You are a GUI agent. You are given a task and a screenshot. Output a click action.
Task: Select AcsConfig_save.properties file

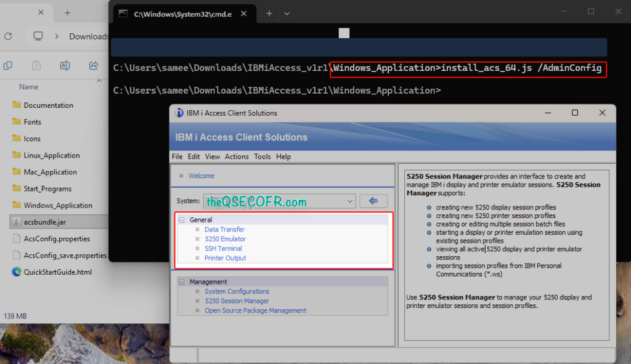[60, 256]
